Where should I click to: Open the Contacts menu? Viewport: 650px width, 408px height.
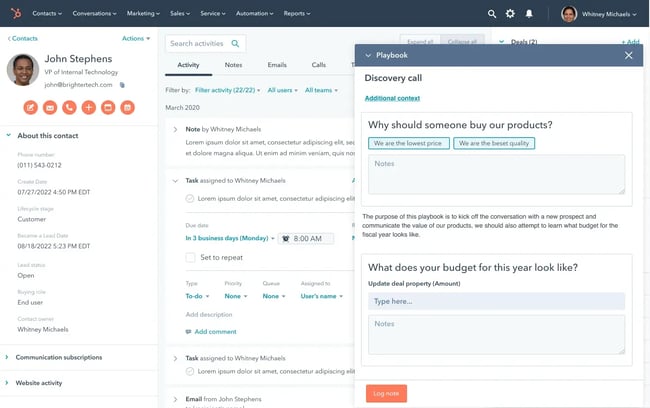tap(47, 13)
